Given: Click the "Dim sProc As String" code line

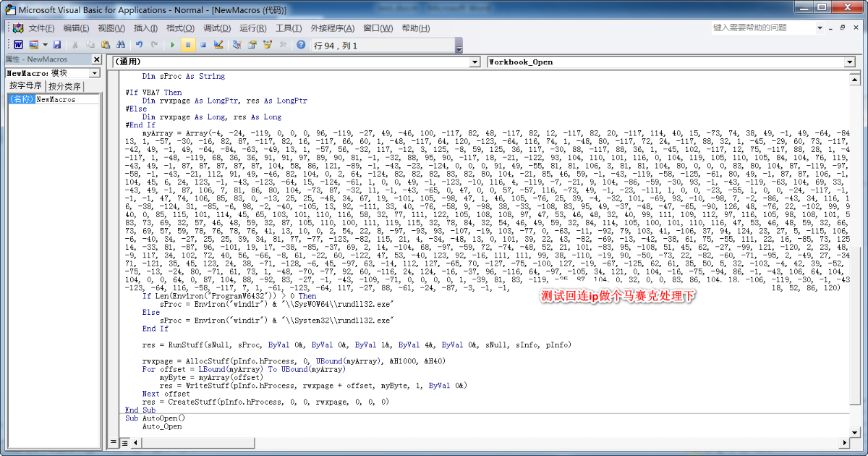Looking at the screenshot, I should click(184, 76).
